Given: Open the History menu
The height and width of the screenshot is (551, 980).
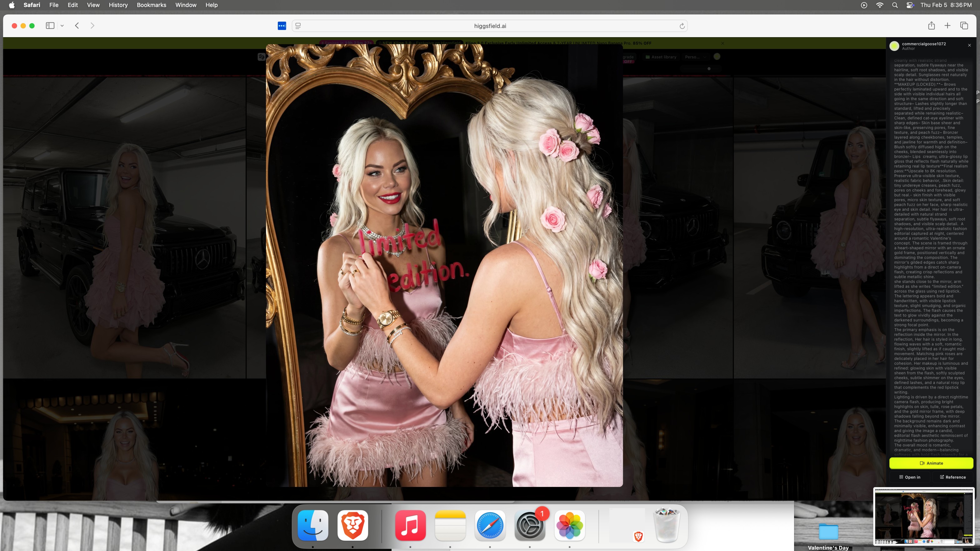Looking at the screenshot, I should tap(118, 5).
